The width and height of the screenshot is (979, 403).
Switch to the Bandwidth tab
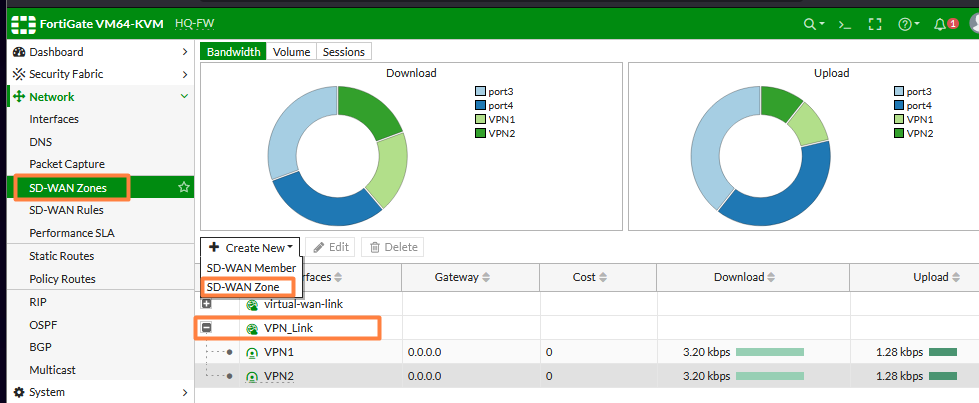(x=234, y=52)
